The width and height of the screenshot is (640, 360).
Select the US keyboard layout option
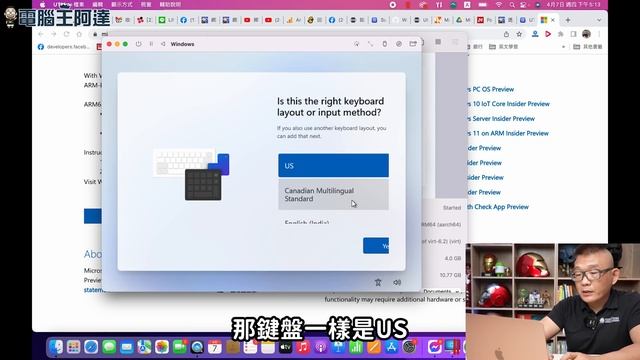tap(333, 165)
